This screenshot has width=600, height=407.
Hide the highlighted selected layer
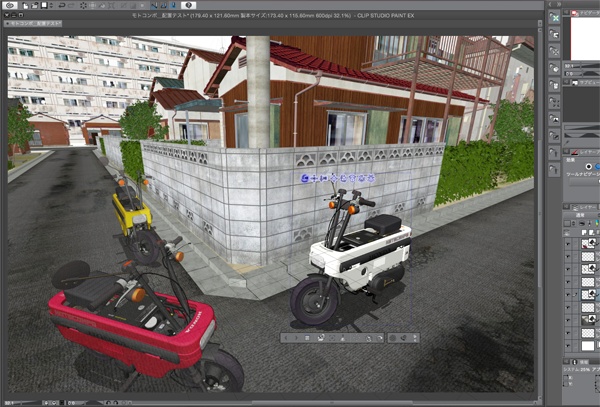[x=567, y=295]
